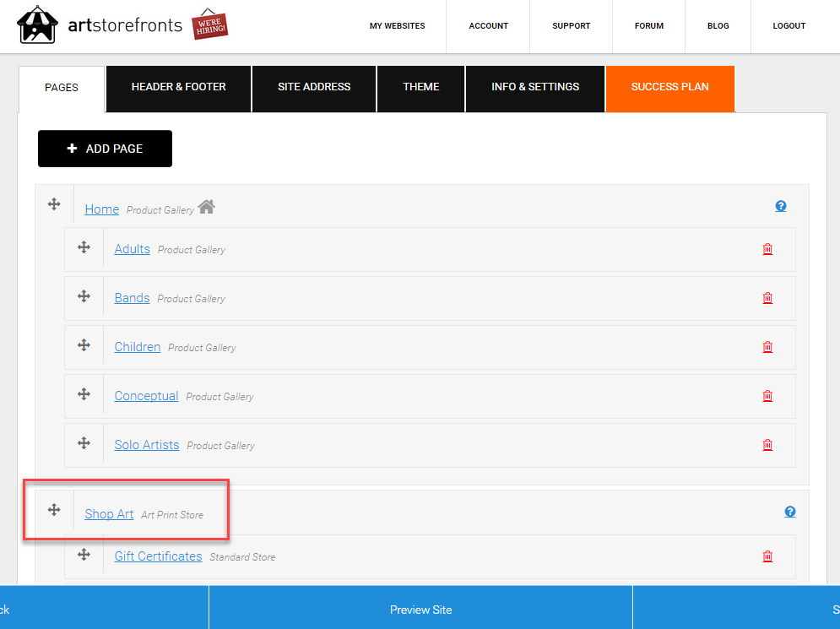Click the artstorefronts logo icon

(37, 24)
